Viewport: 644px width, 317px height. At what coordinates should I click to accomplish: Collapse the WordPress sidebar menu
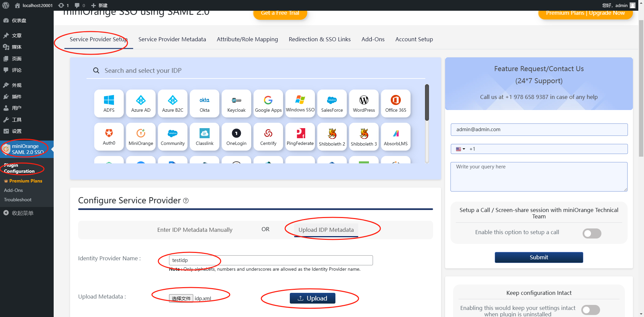(22, 213)
